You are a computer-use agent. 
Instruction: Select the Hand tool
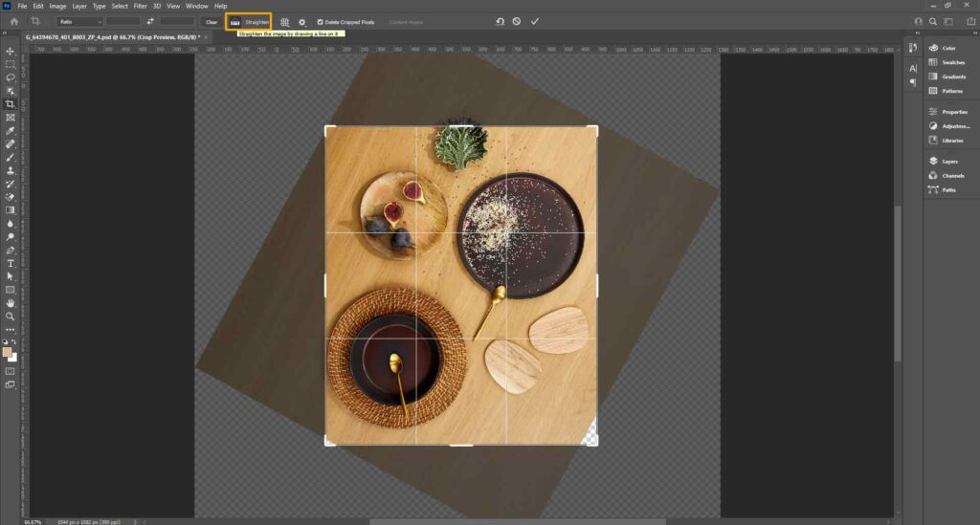point(10,303)
